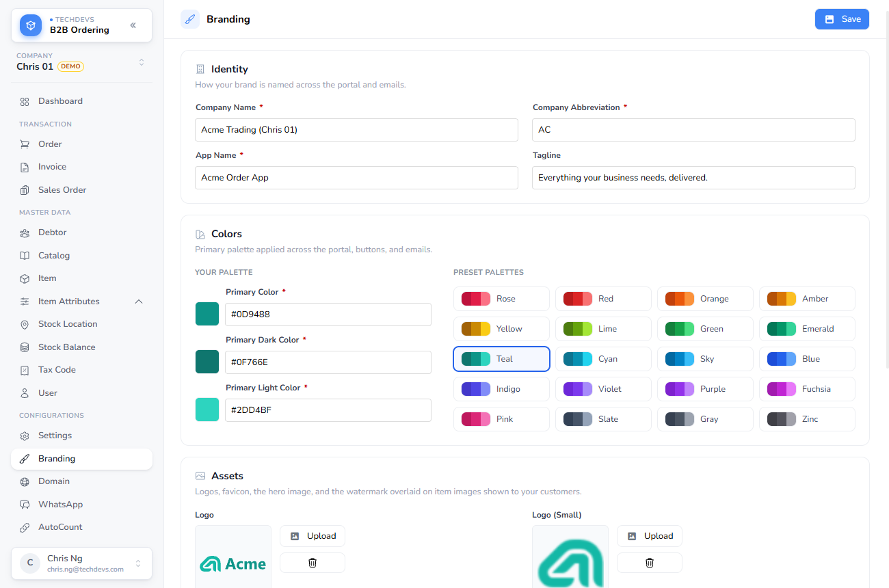Go to the Order page

coord(81,144)
